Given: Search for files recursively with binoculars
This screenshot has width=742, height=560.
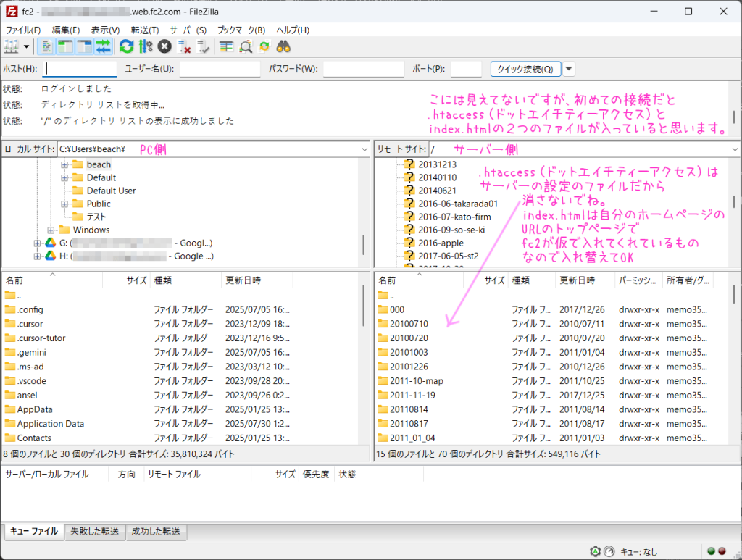Looking at the screenshot, I should (283, 47).
